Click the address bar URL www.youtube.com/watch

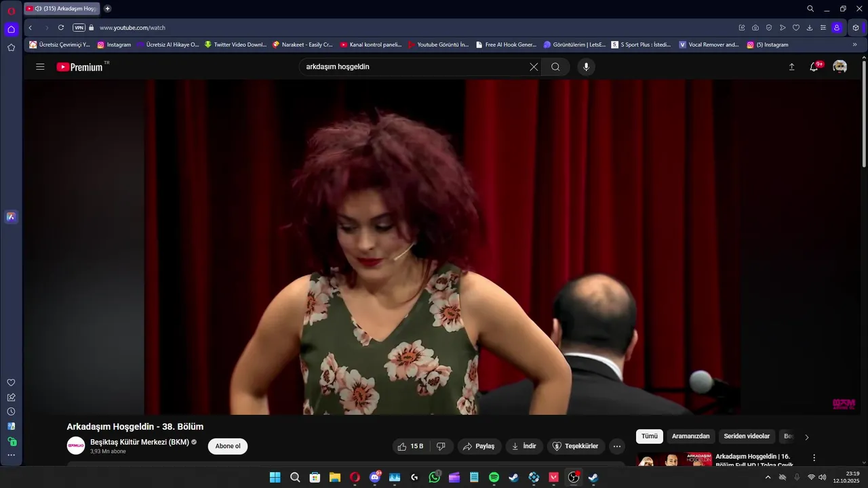tap(132, 28)
